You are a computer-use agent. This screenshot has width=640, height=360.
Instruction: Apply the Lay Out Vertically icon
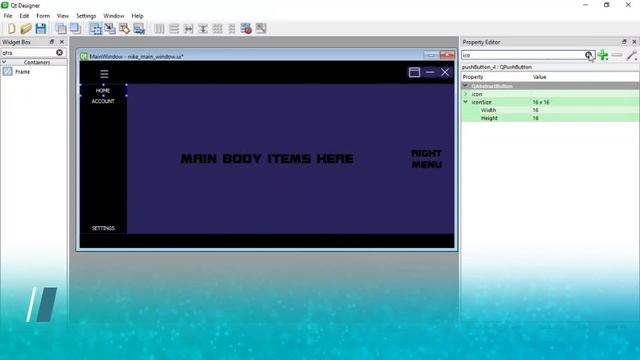point(174,29)
